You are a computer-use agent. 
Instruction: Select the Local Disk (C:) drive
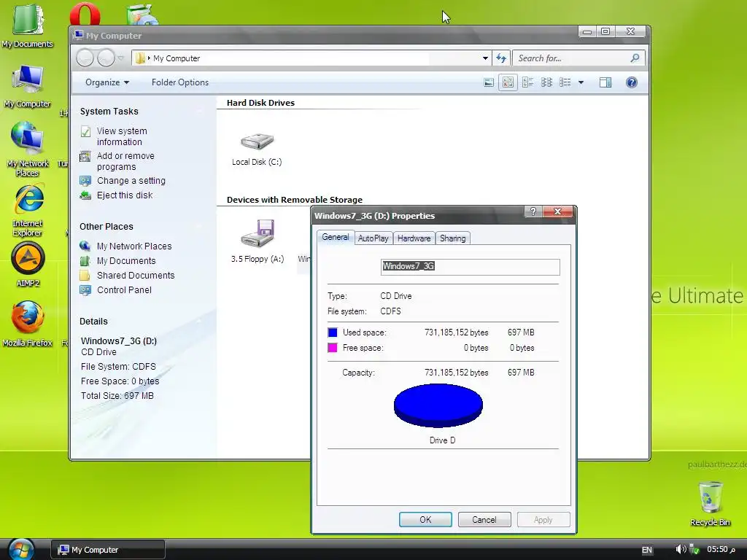[x=257, y=148]
